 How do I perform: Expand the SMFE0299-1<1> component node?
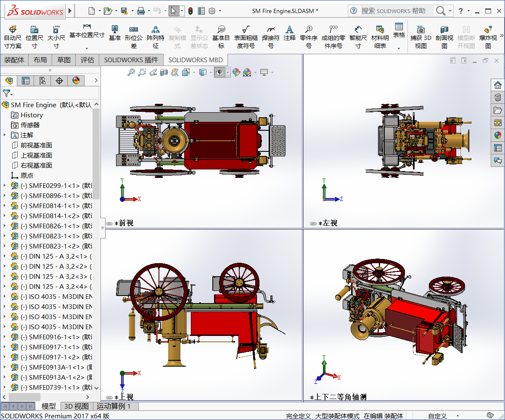(5, 185)
